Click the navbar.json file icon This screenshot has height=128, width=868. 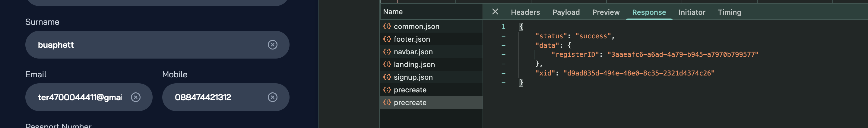[x=387, y=52]
